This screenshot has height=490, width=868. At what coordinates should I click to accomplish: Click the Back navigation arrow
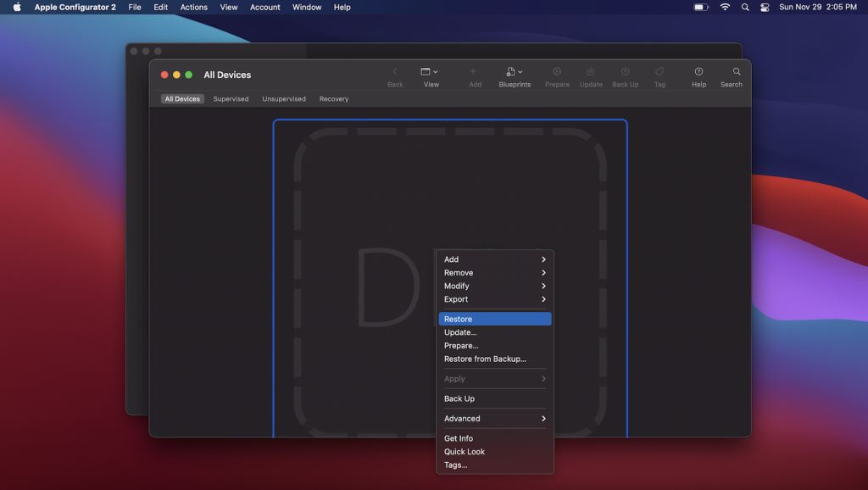(395, 76)
